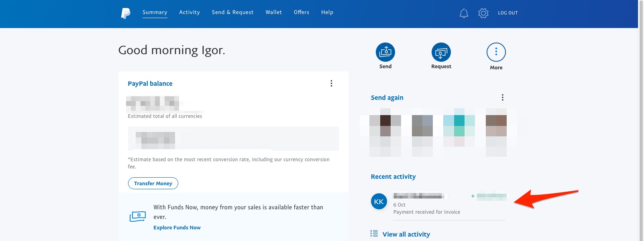
Task: Click the page vertical scrollbar
Action: 641,120
